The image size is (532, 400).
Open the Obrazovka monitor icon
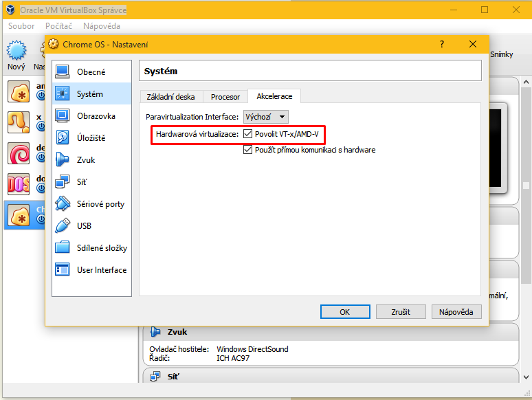(x=63, y=115)
